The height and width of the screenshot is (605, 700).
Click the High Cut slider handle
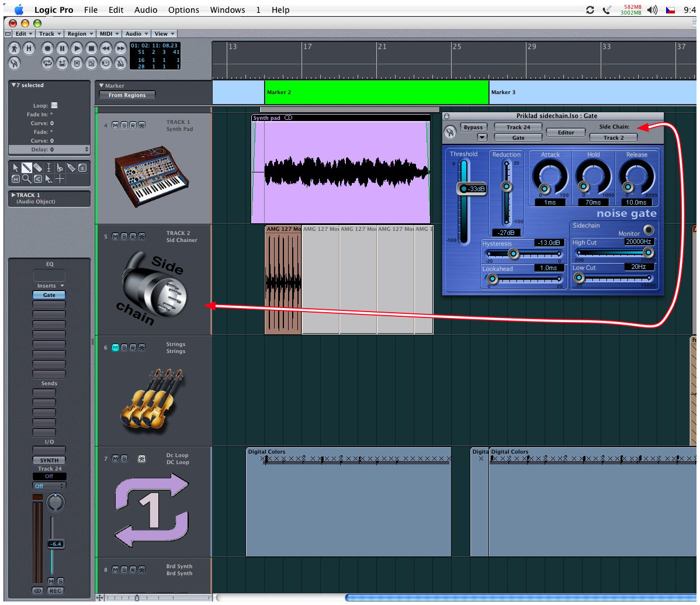[x=648, y=253]
